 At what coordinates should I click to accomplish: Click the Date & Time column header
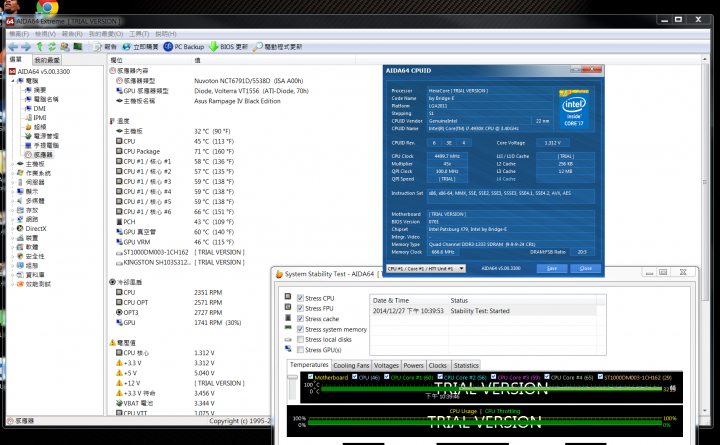tap(409, 300)
